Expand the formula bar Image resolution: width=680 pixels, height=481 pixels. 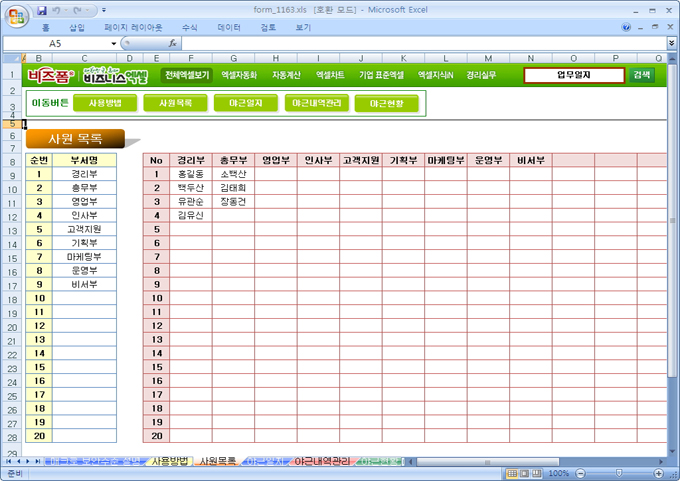[x=671, y=44]
